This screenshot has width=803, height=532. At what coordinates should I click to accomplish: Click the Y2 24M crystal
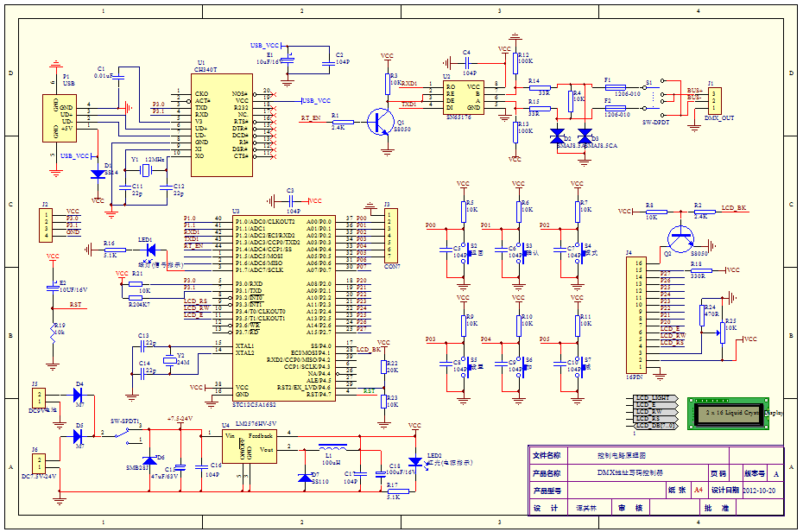[x=169, y=360]
